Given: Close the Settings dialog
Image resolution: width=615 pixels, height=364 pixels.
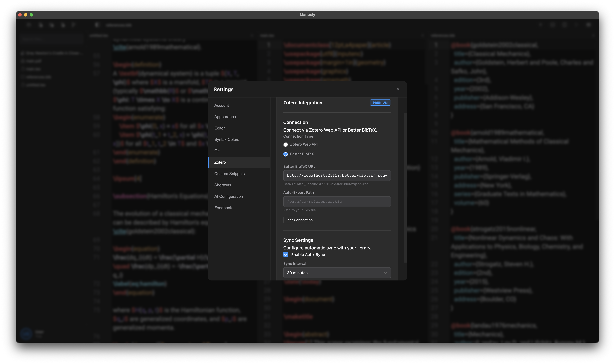Looking at the screenshot, I should tap(398, 89).
